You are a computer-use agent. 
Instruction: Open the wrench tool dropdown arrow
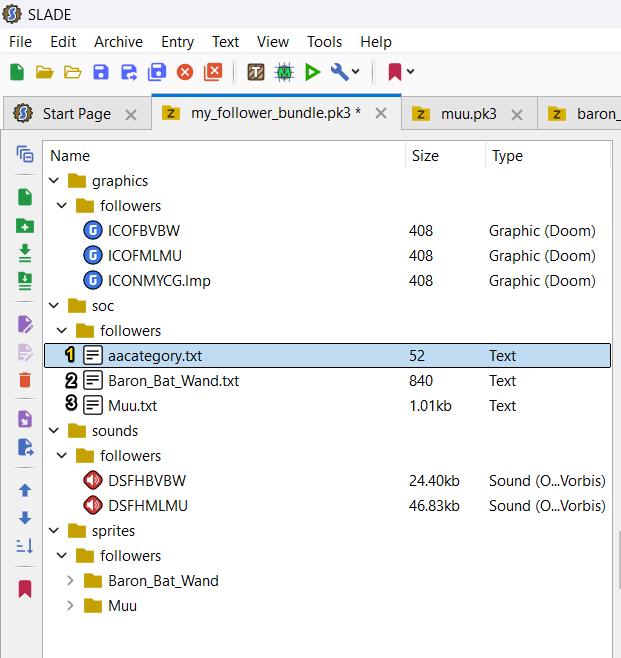[356, 72]
